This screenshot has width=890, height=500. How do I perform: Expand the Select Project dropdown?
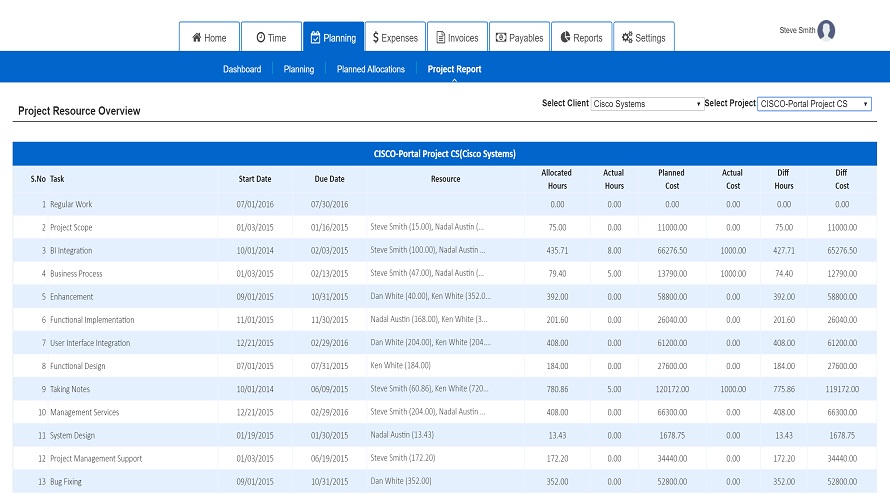coord(814,104)
